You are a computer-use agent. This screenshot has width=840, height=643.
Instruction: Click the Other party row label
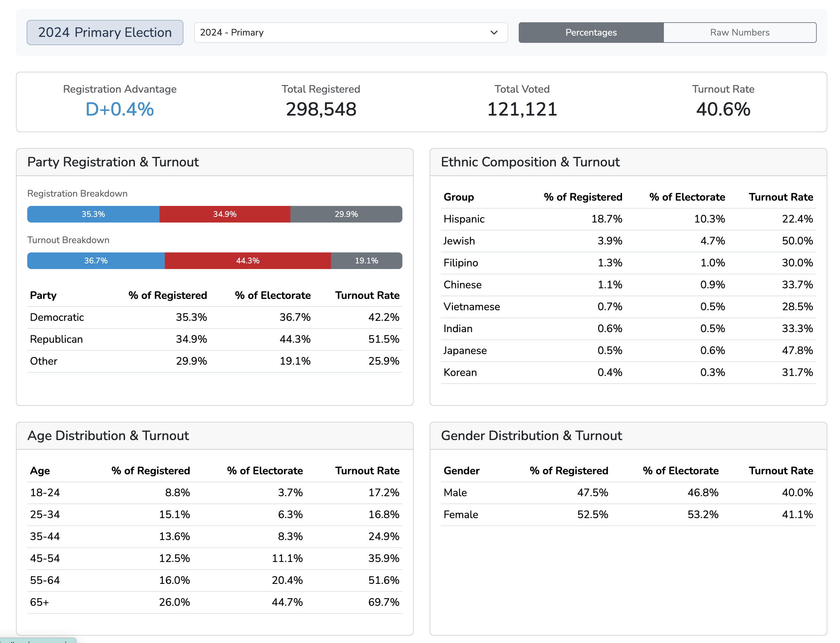pos(44,361)
